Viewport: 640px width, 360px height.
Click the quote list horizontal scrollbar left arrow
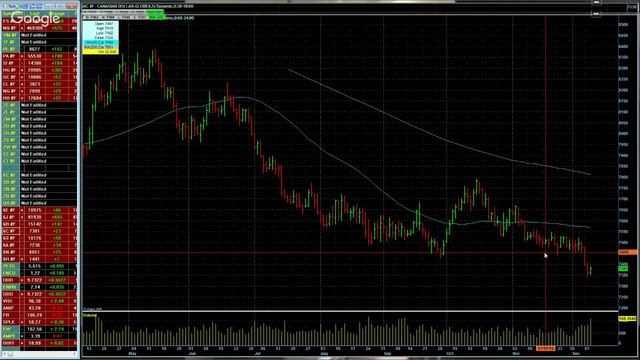[x=4, y=354]
